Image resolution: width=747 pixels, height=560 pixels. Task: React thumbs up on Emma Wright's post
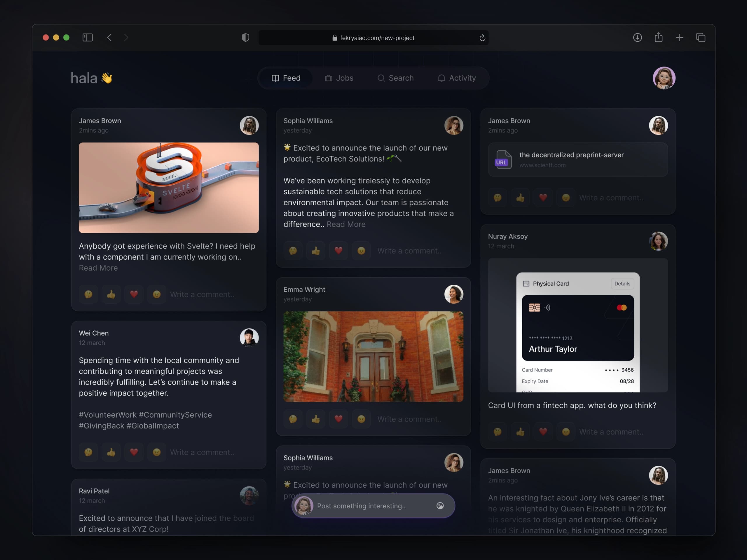(x=315, y=419)
